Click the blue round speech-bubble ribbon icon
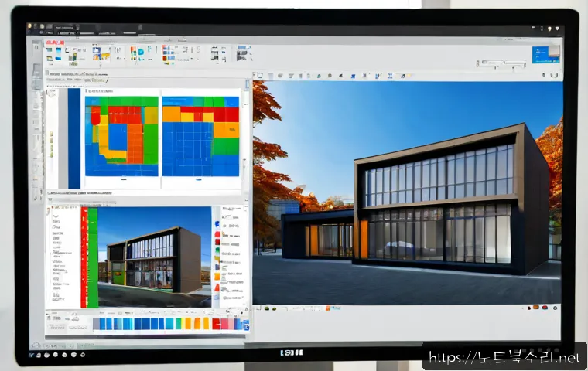 pos(141,52)
